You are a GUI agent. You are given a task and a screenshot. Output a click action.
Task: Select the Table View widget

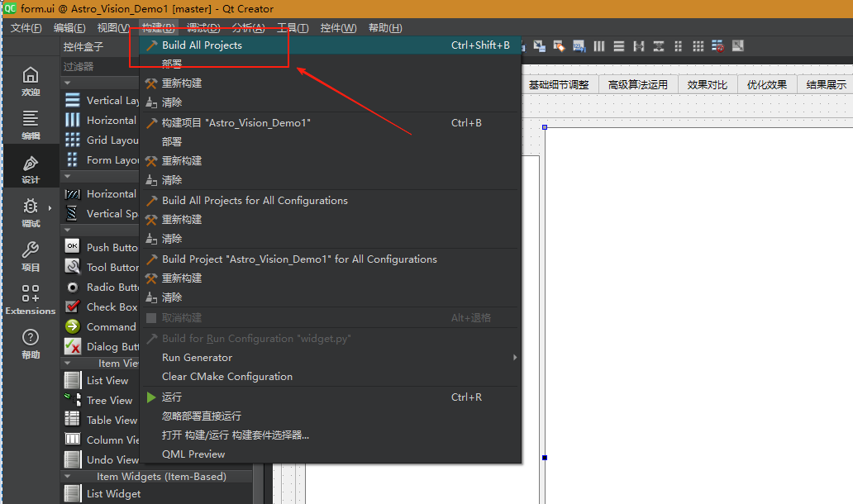click(x=101, y=420)
